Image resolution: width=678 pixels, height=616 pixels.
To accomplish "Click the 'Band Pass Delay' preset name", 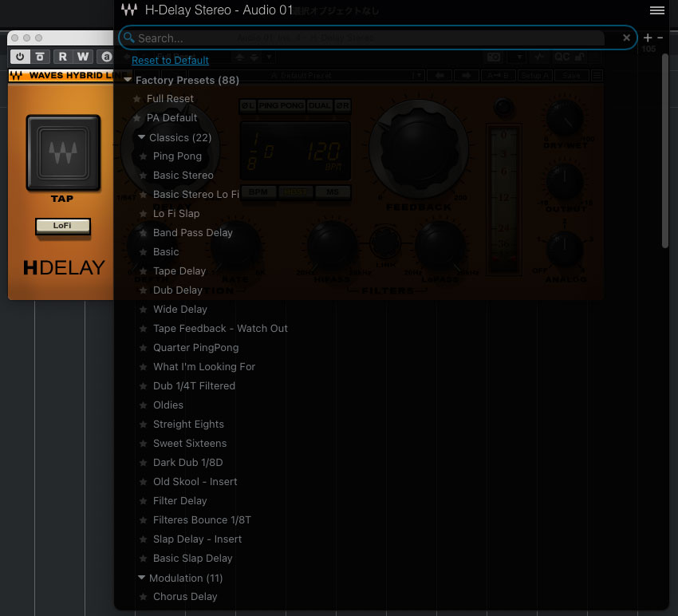I will pos(193,233).
